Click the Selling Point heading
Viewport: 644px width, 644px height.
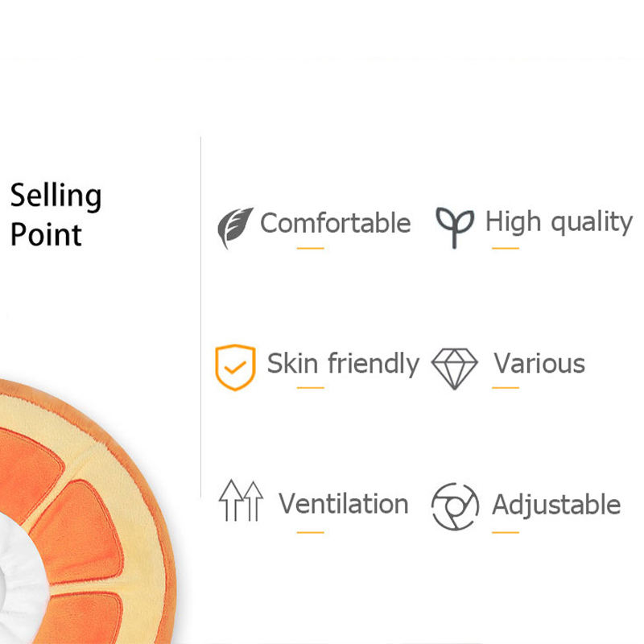[56, 215]
